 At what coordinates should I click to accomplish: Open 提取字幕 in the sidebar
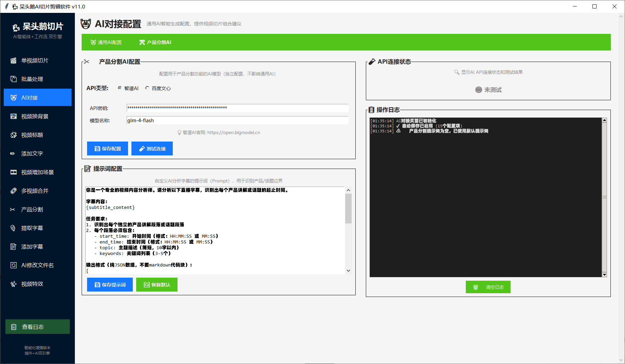[x=32, y=228]
